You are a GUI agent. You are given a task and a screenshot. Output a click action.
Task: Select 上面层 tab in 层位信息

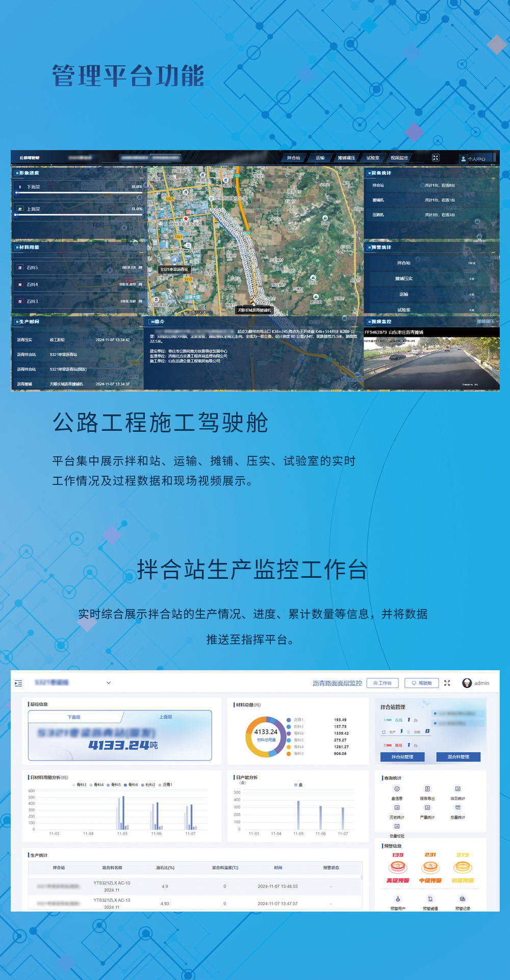(x=166, y=717)
